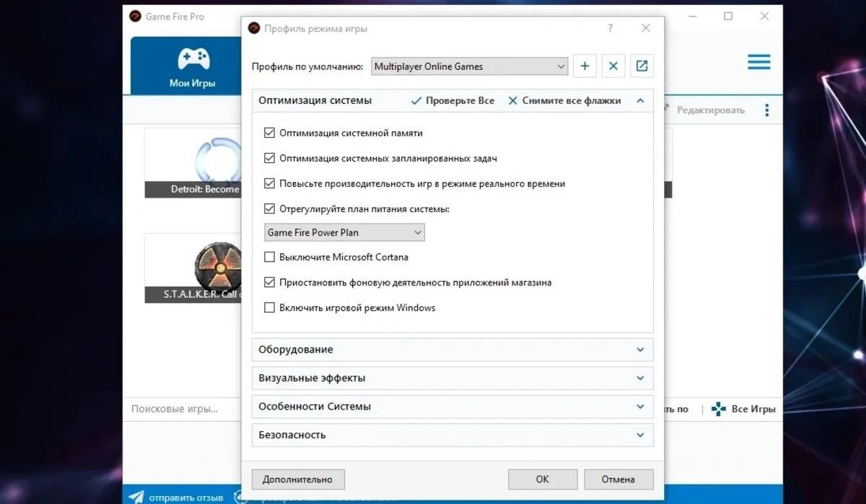Image resolution: width=866 pixels, height=504 pixels.
Task: Enable Выключите Microsoft Cortana checkbox
Action: [270, 257]
